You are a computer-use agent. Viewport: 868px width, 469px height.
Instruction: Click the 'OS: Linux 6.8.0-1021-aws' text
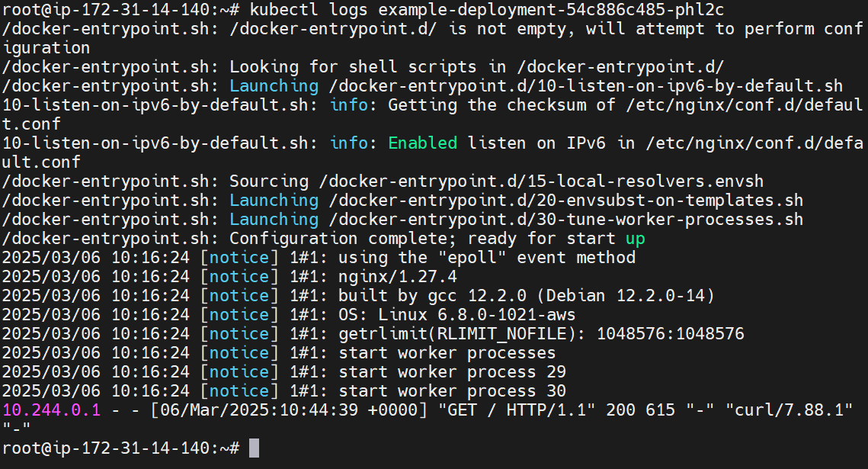coord(457,315)
